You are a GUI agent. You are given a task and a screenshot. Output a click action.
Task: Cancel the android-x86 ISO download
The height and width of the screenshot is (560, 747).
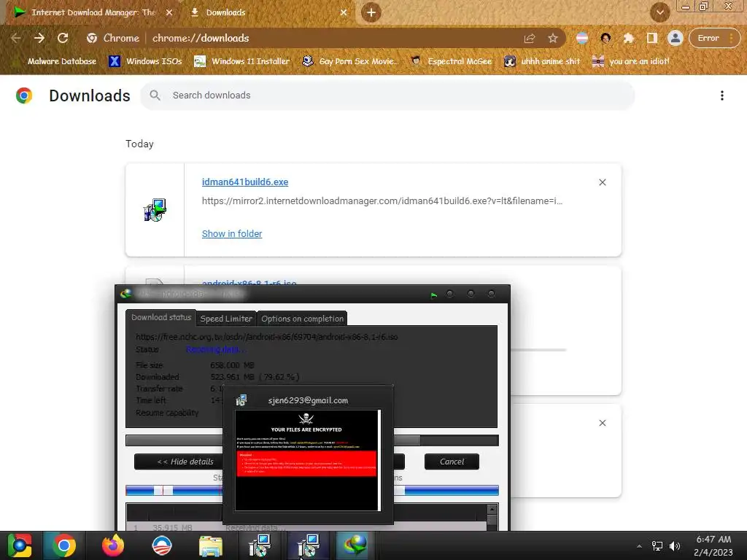point(452,462)
